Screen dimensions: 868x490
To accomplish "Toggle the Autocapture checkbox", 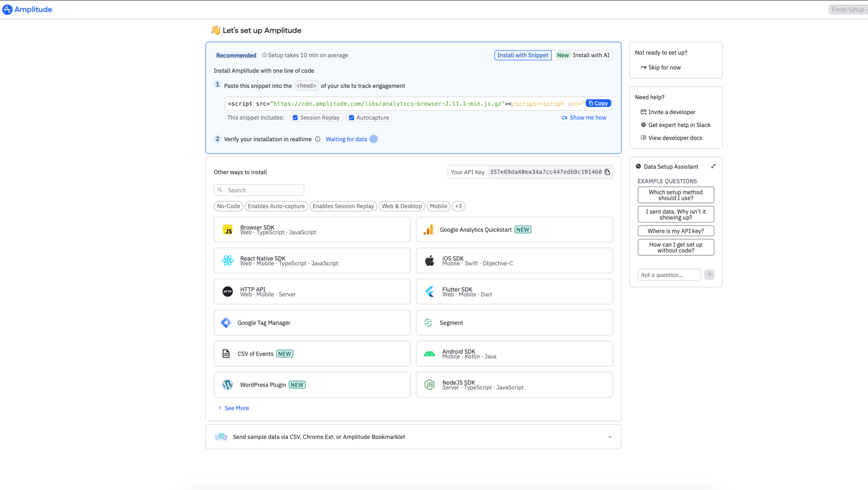I will pos(351,118).
